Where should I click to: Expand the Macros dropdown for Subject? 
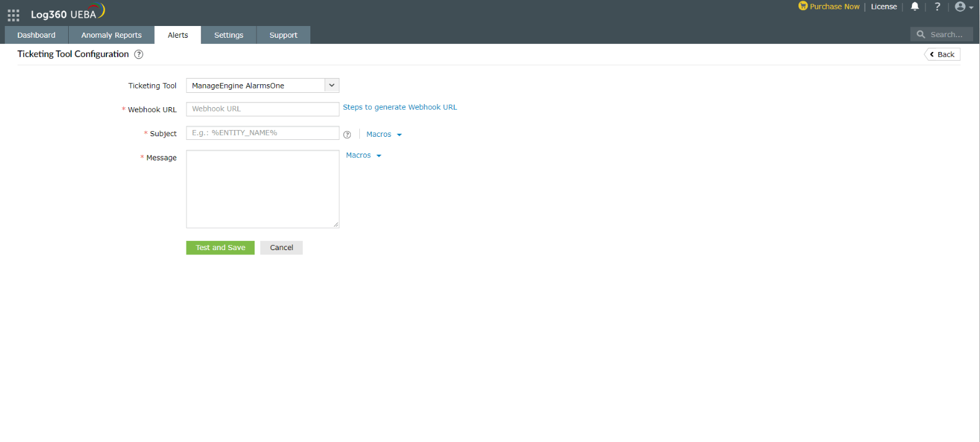(x=384, y=134)
